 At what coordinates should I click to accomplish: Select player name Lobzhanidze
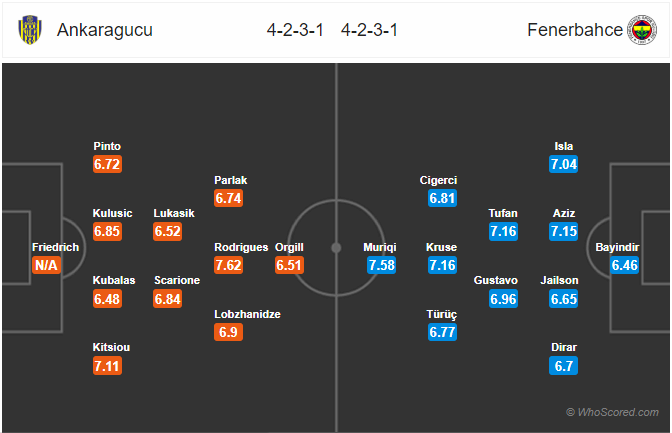coord(247,314)
